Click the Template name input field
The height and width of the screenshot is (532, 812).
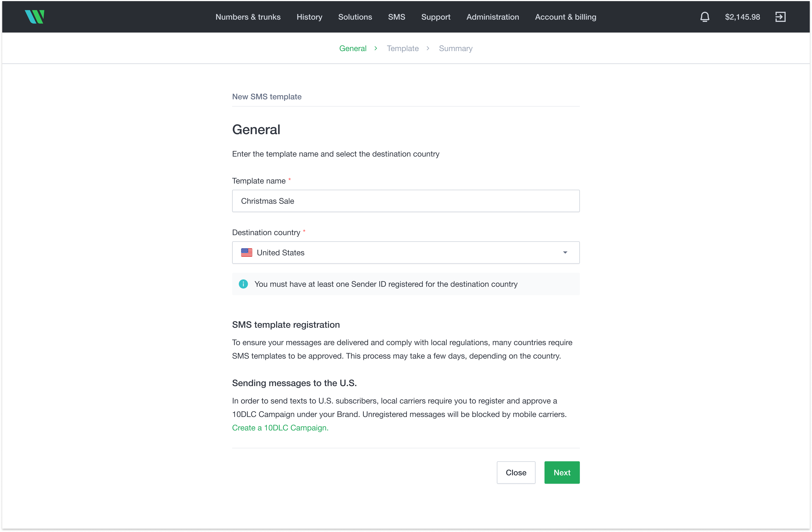coord(406,201)
